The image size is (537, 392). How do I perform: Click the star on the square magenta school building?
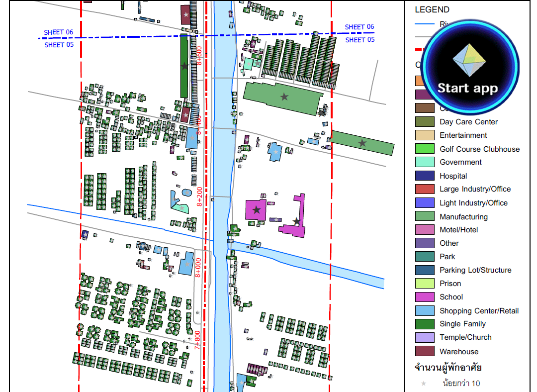[257, 210]
